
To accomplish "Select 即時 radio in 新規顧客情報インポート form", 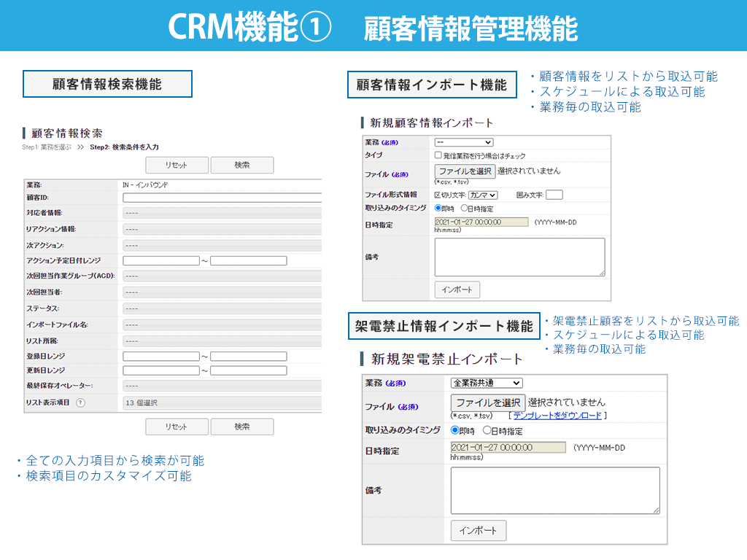I will click(438, 208).
